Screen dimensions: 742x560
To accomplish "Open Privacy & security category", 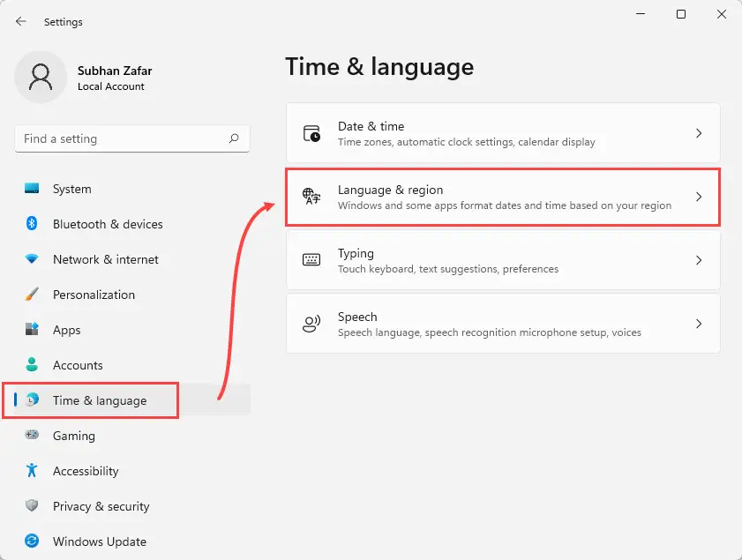I will pos(132,506).
